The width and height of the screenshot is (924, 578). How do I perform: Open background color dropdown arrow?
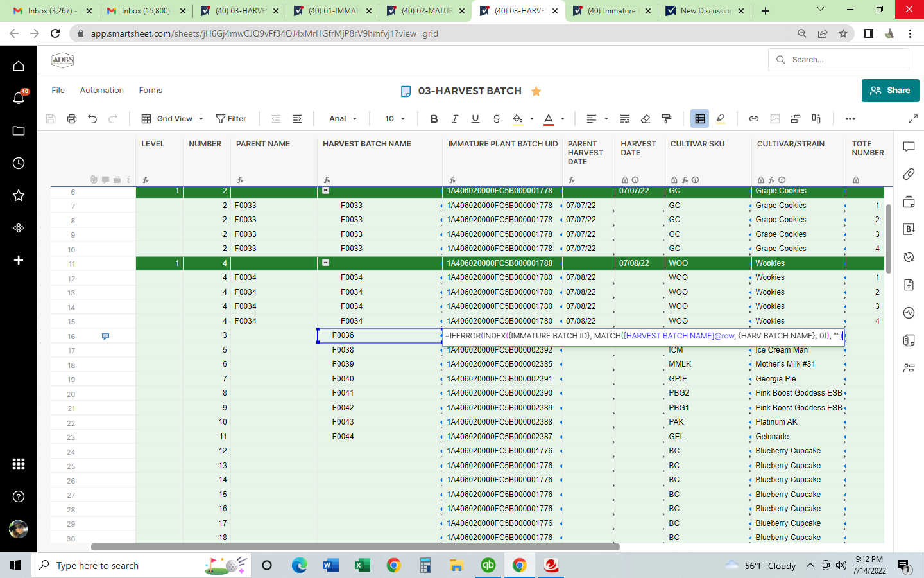(x=531, y=119)
